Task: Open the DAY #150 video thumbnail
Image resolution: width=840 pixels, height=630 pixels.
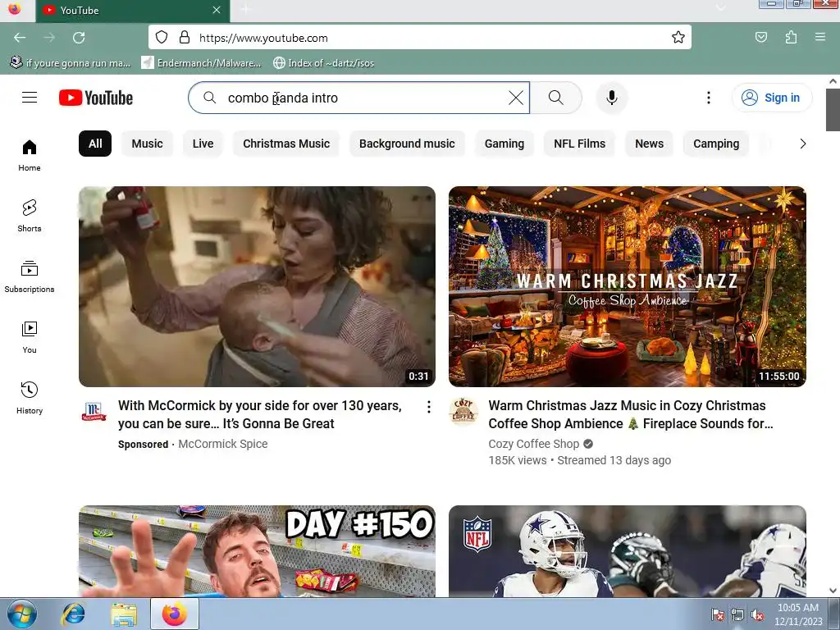Action: (x=257, y=551)
